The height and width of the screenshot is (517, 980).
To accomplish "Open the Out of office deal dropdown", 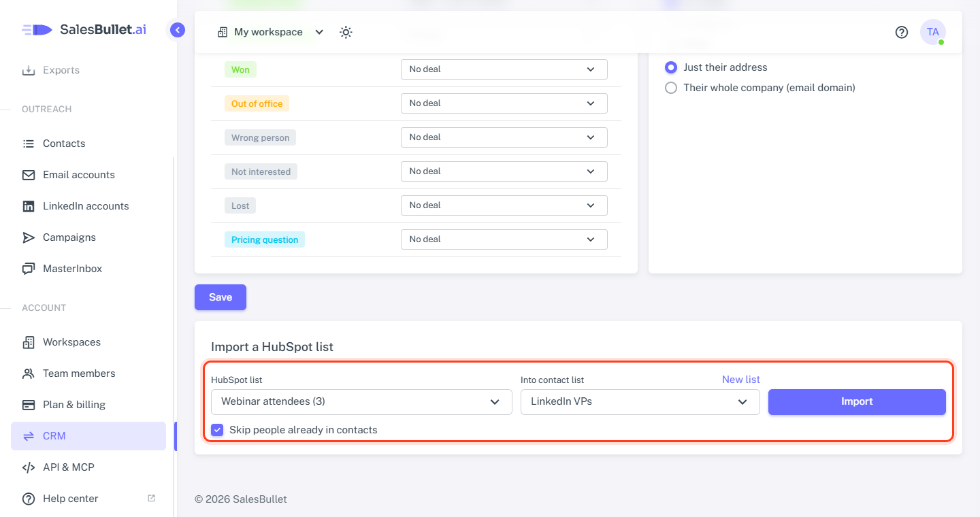I will point(504,103).
